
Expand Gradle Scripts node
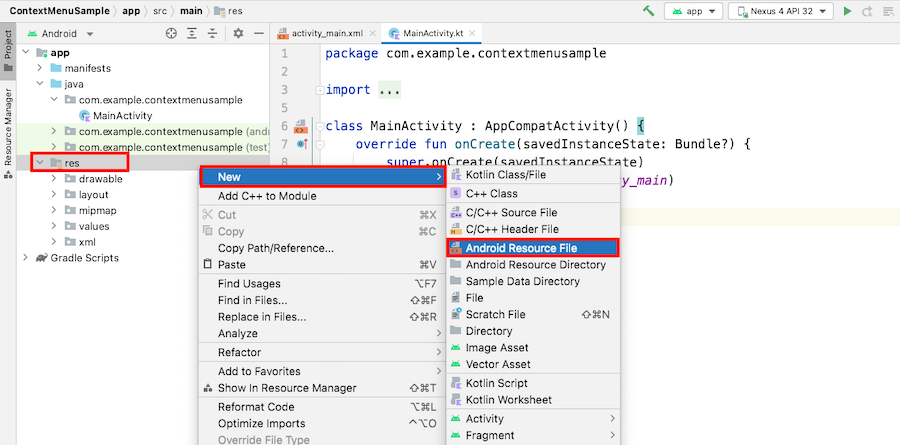(25, 258)
